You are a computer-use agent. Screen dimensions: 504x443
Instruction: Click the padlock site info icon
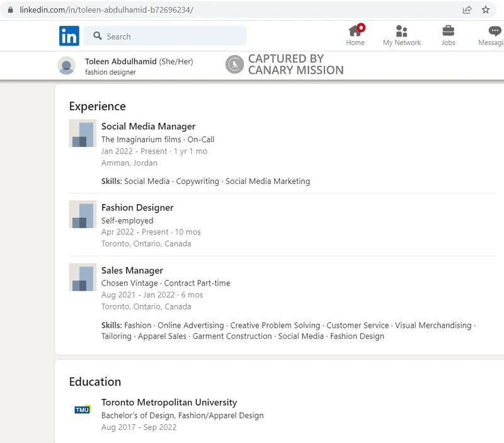10,10
